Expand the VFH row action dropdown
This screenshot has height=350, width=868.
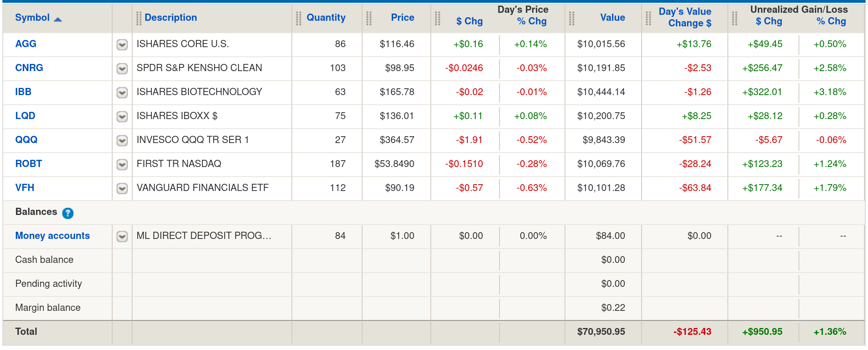tap(122, 189)
